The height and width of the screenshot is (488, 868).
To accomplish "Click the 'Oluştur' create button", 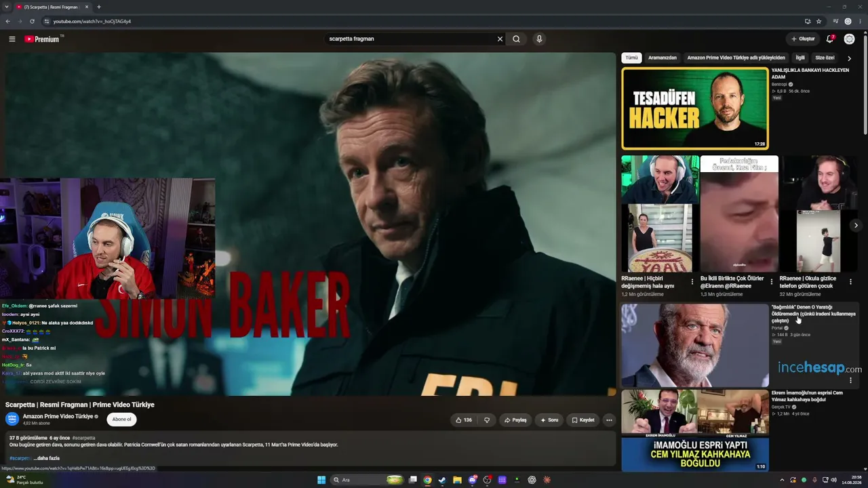I will 803,39.
